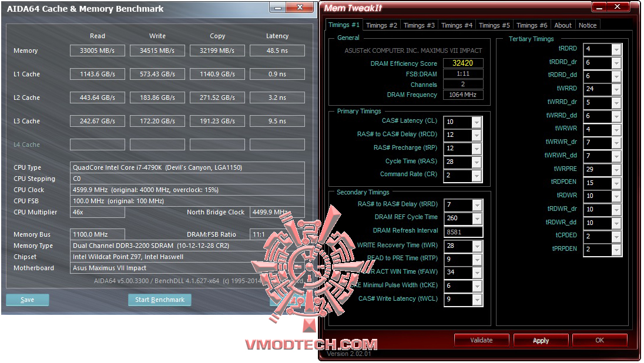
Task: Expand the tRDWR_dd dropdown
Action: [616, 223]
